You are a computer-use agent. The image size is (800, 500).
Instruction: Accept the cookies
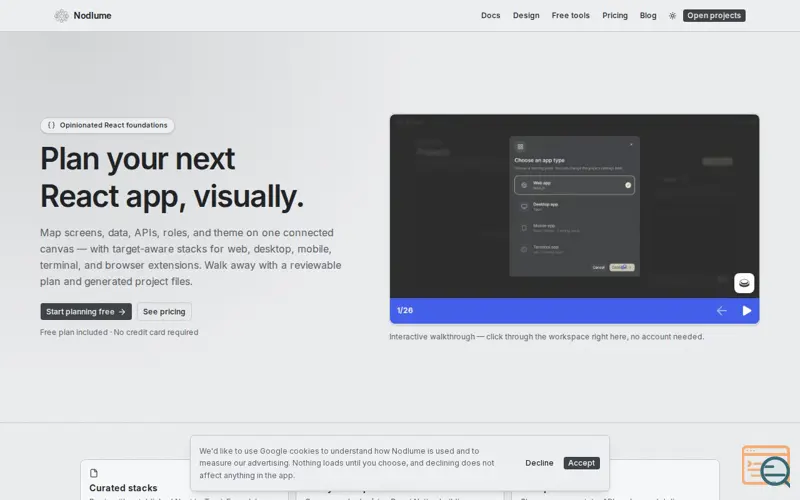coord(581,463)
